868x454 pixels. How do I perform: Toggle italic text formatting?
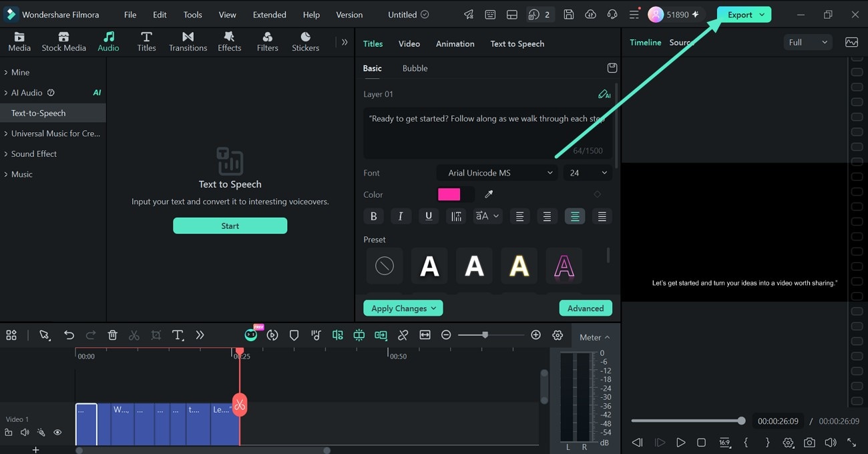click(x=401, y=216)
